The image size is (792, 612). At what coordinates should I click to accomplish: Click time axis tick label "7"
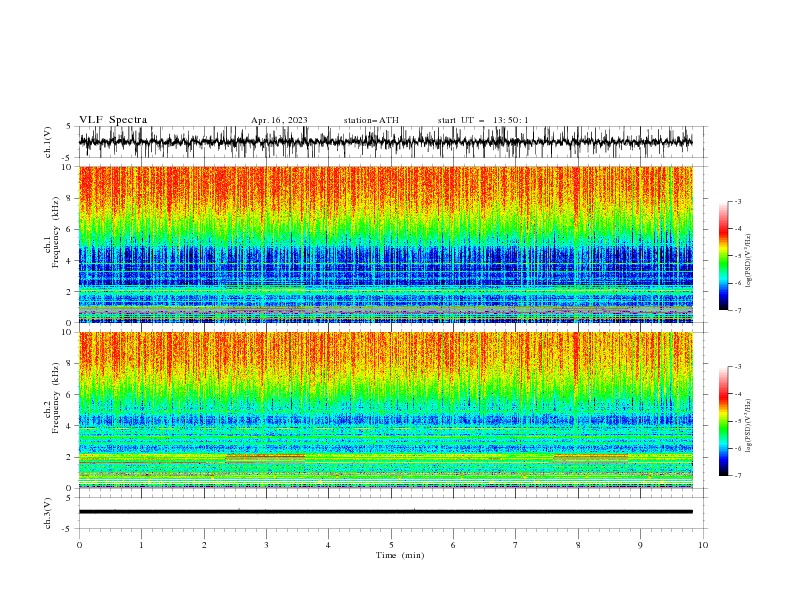tap(516, 545)
